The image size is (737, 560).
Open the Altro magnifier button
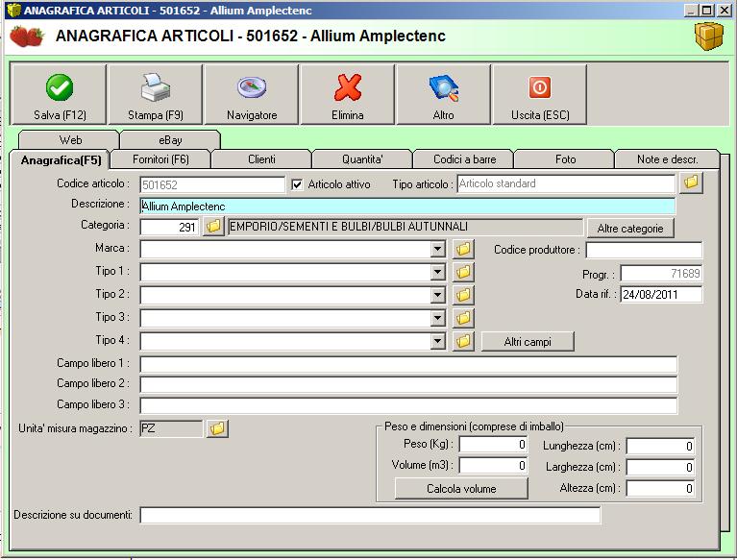point(443,95)
